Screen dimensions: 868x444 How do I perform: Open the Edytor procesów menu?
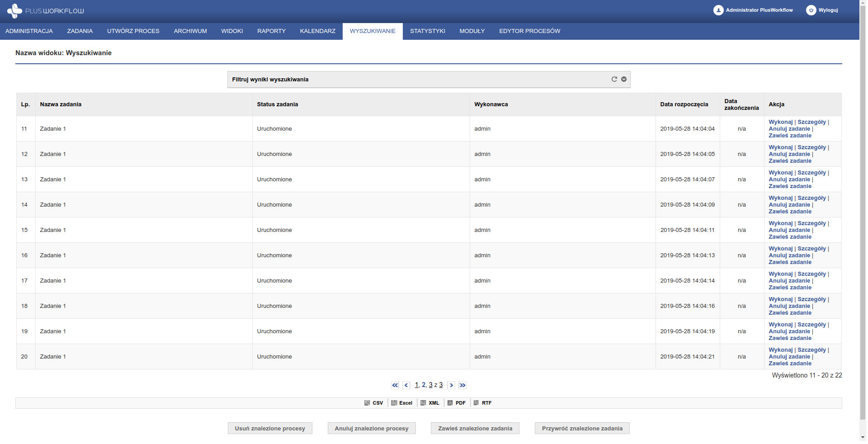coord(529,31)
